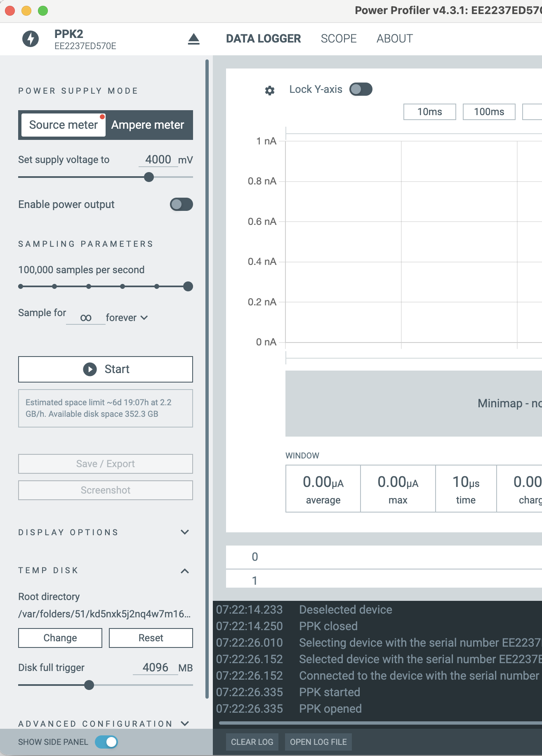Click the max 0.00µA window value
Viewport: 542px width, 756px height.
pos(398,489)
